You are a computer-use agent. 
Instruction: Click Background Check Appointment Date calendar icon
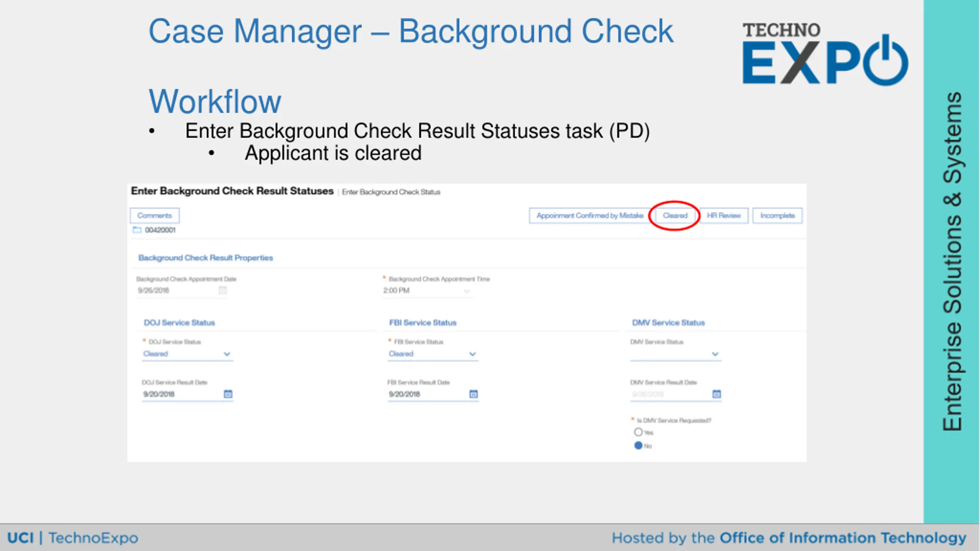pos(222,290)
